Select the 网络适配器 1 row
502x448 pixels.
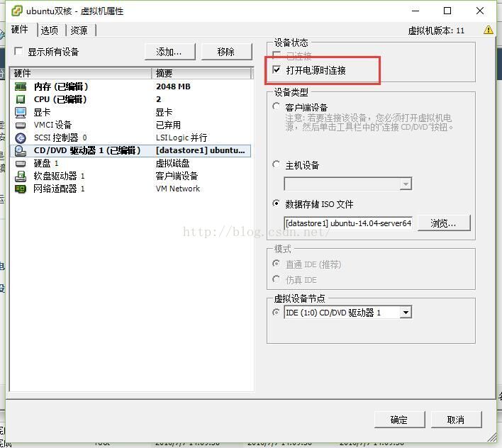(x=130, y=189)
